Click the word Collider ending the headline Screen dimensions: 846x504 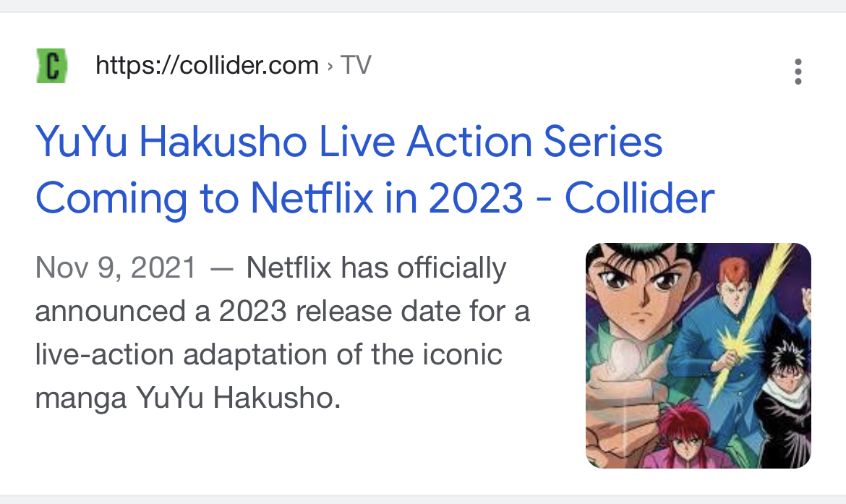point(639,198)
